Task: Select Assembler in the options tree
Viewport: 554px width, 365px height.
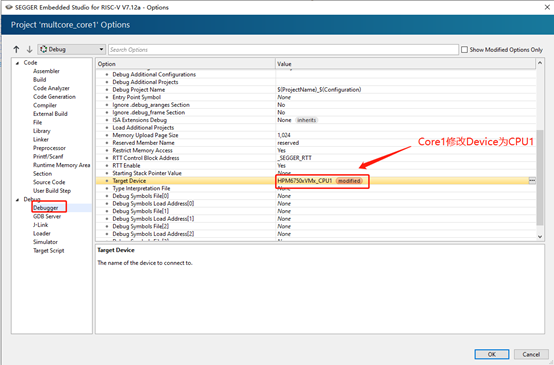Action: [46, 71]
